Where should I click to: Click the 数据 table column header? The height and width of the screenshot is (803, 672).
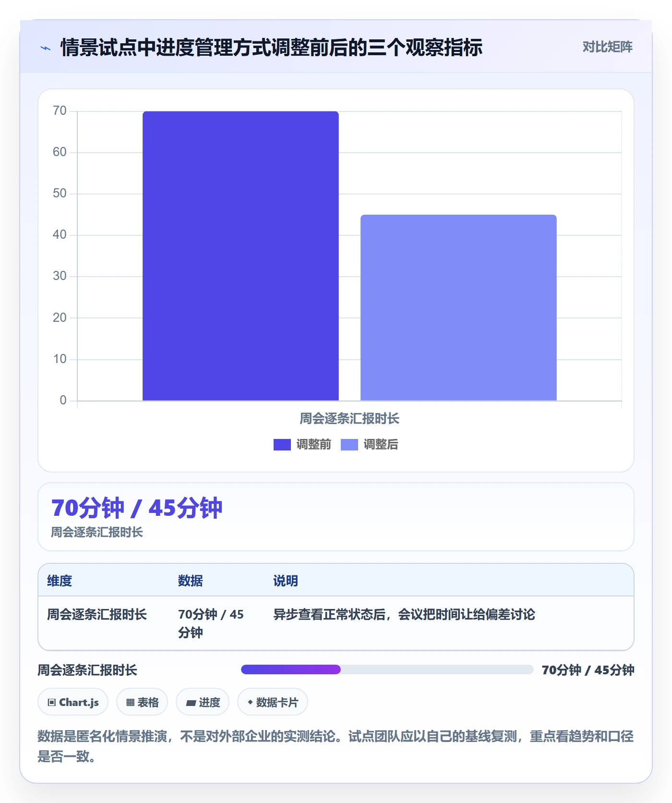[191, 581]
